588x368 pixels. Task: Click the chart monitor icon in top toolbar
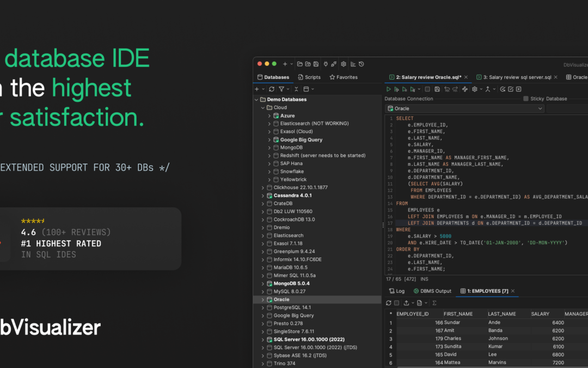[353, 64]
